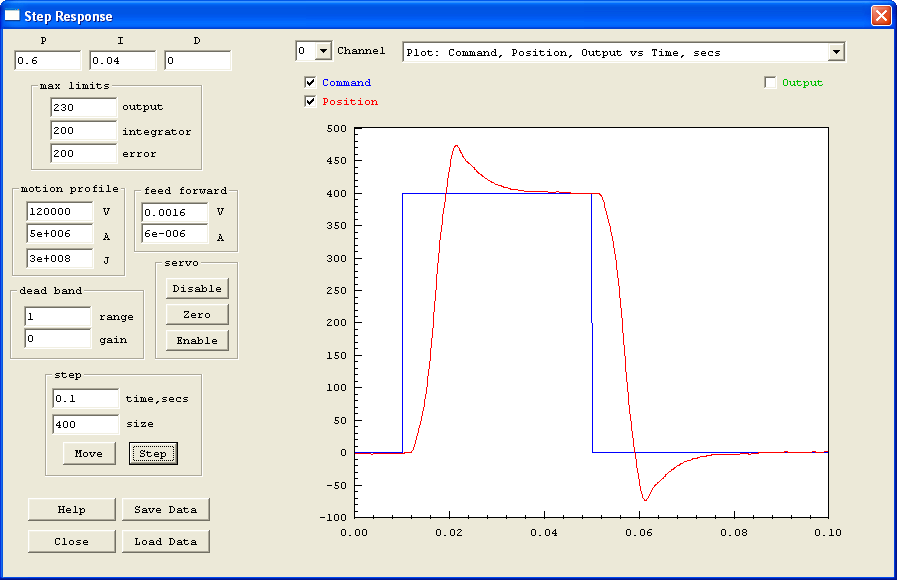The image size is (897, 580).
Task: Click the Step Response title bar icon
Action: tap(13, 16)
